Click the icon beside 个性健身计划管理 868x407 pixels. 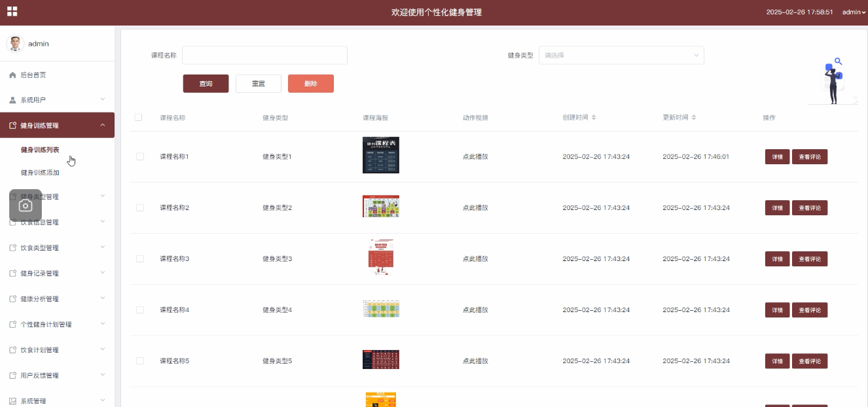point(12,325)
